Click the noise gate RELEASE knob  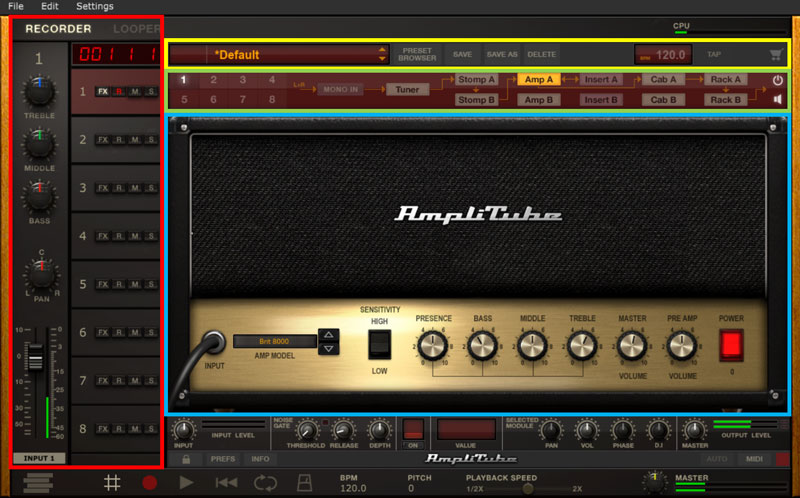[x=343, y=431]
